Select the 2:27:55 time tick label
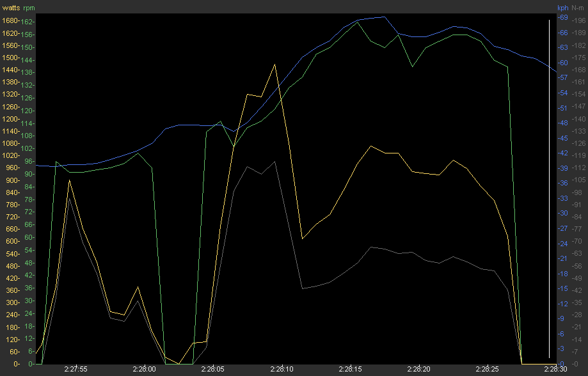Screen dimensions: 588x376 [76, 370]
